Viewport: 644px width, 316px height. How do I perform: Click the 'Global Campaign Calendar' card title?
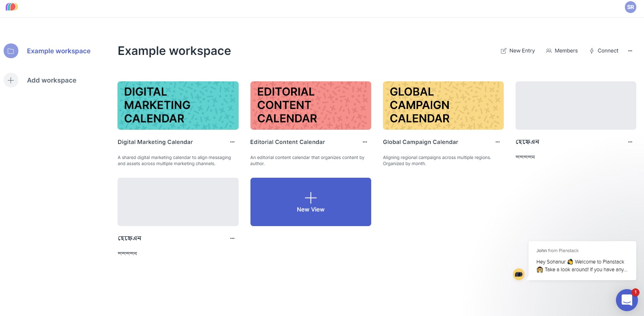click(420, 142)
